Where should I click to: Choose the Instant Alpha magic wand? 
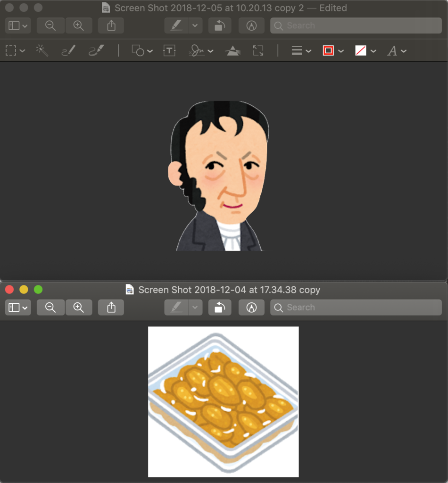pyautogui.click(x=42, y=50)
